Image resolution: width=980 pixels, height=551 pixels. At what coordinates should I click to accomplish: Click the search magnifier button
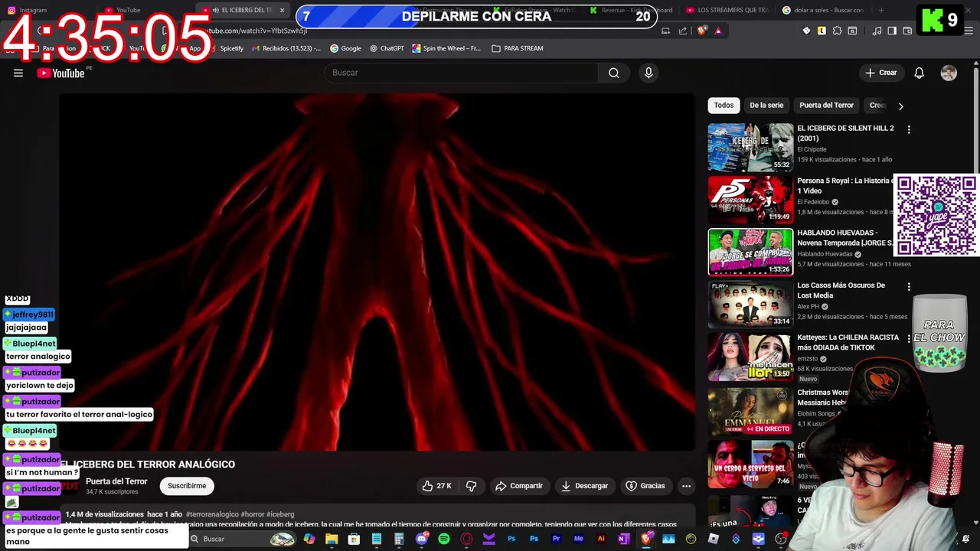(614, 73)
